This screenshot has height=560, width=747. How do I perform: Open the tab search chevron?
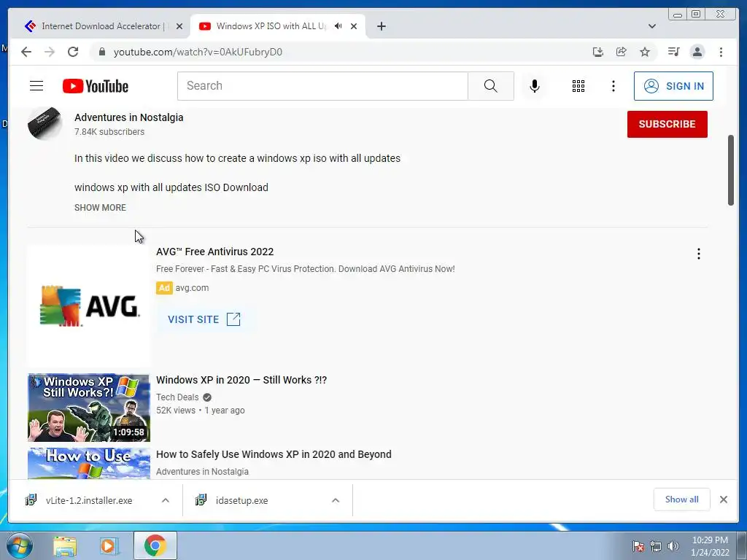pos(651,26)
